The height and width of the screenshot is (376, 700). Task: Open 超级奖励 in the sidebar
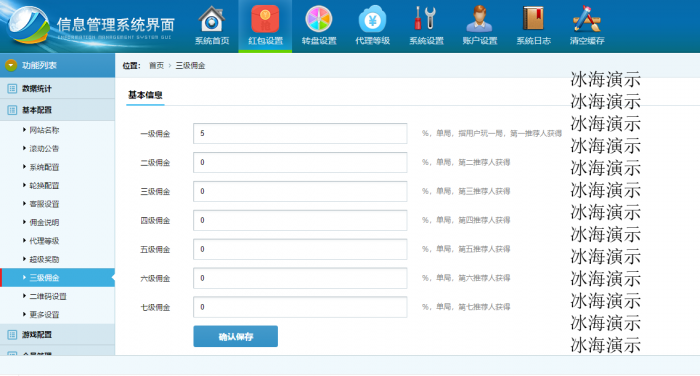pos(44,259)
